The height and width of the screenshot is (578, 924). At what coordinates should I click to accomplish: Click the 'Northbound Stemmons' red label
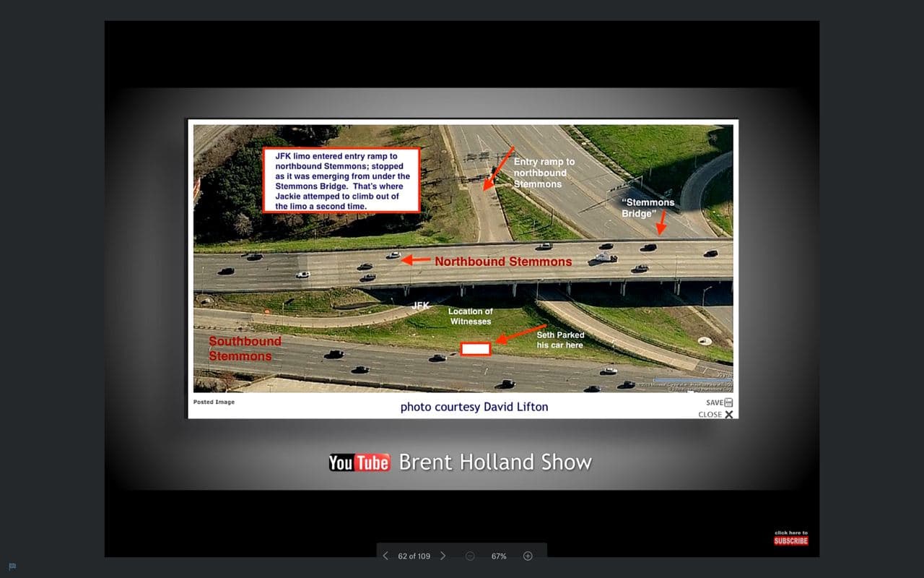[x=502, y=262]
